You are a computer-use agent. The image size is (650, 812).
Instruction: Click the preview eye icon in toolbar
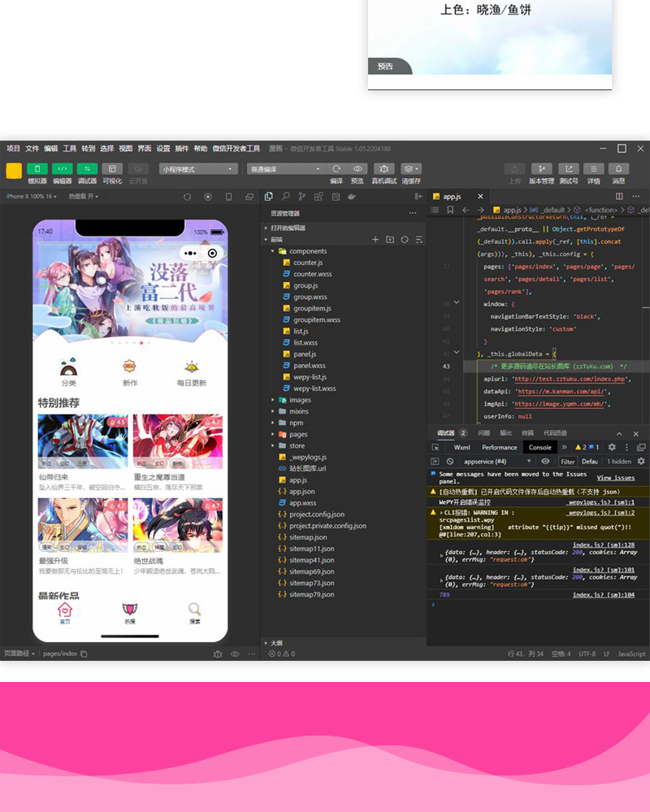357,169
